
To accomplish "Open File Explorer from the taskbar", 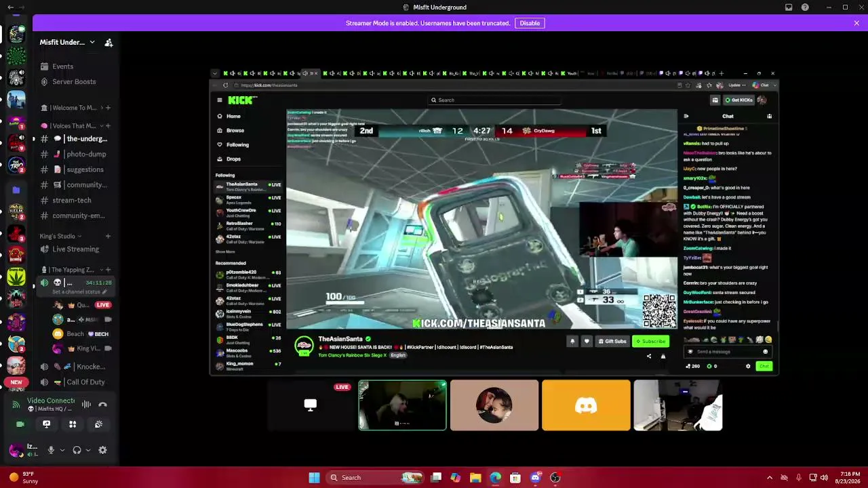I will pos(475,478).
